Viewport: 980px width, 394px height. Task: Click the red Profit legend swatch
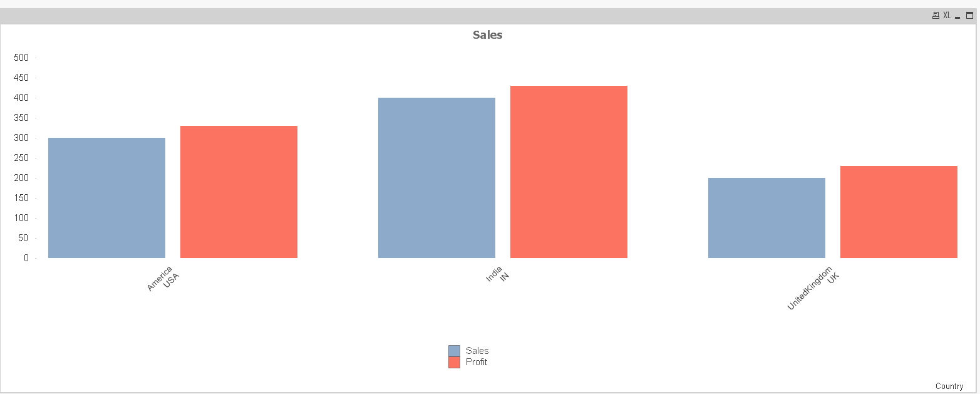454,362
